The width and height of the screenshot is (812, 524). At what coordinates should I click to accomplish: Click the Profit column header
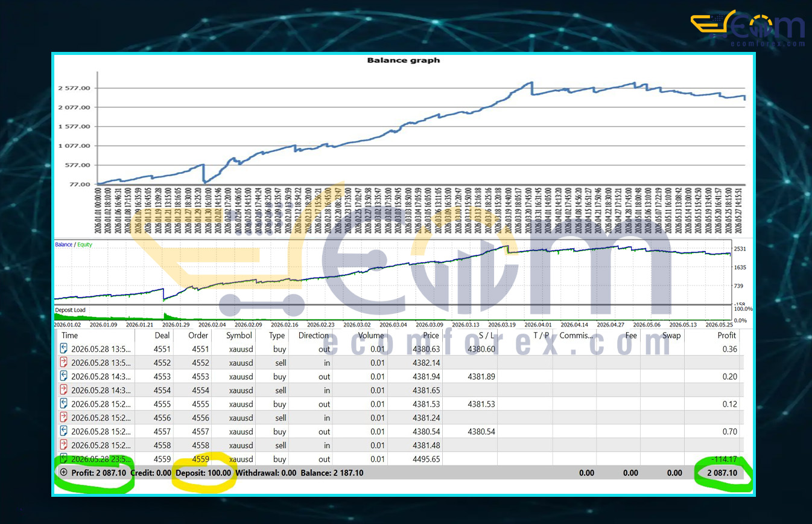pyautogui.click(x=726, y=335)
